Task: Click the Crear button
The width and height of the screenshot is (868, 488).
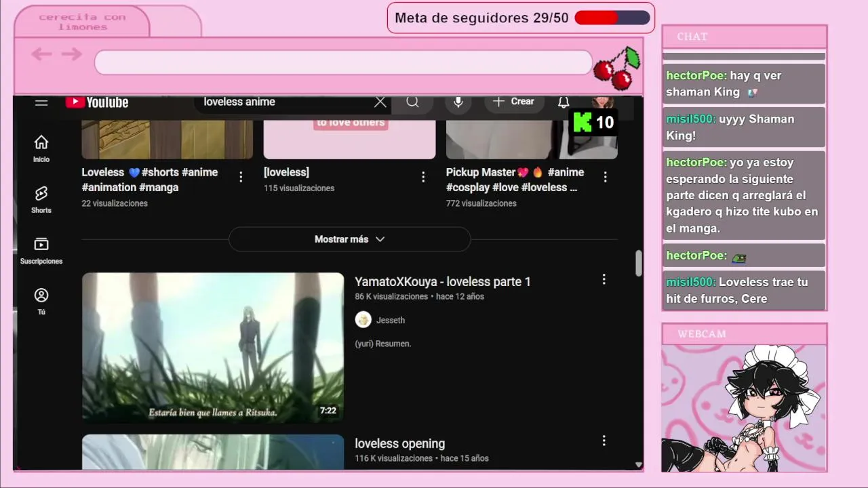Action: (515, 102)
